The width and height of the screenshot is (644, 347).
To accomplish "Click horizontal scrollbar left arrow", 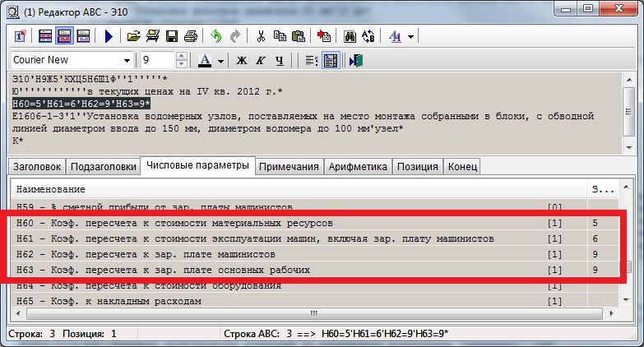I will (x=18, y=314).
